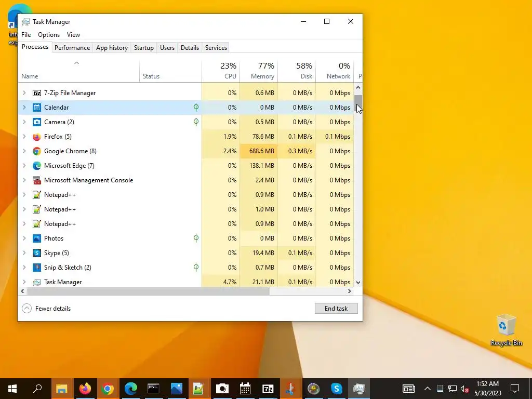Sort processes by Status column header
This screenshot has width=532, height=399.
tap(170, 71)
